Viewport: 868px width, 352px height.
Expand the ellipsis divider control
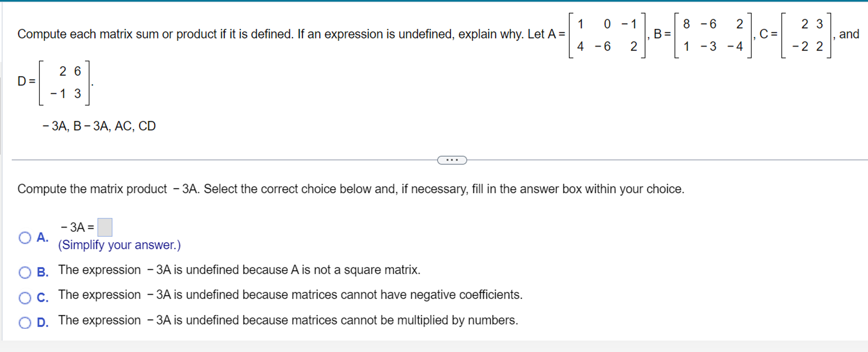pos(451,160)
